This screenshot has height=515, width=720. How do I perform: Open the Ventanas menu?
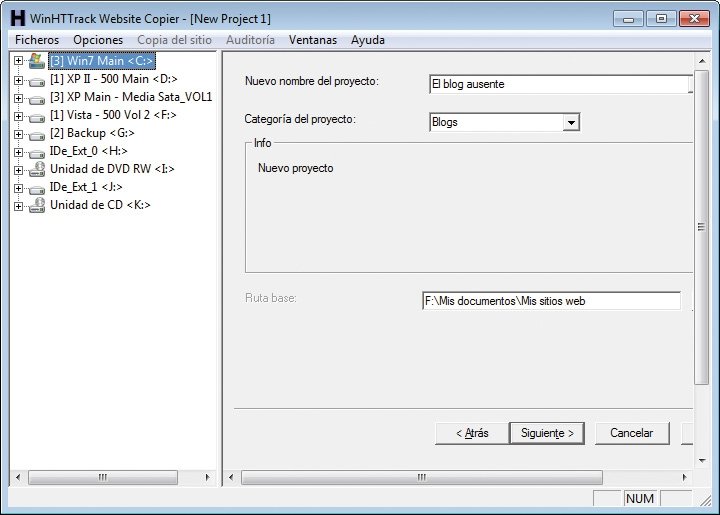313,40
